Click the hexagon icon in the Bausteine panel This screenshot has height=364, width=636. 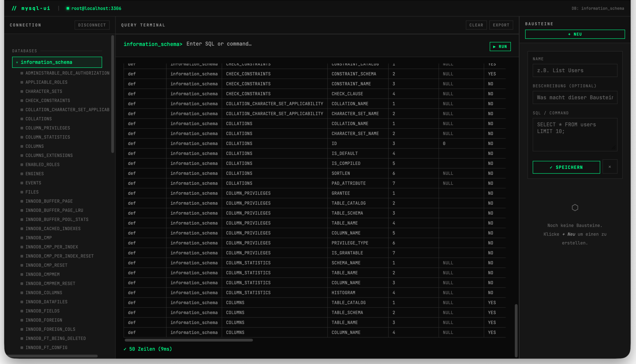pos(575,207)
